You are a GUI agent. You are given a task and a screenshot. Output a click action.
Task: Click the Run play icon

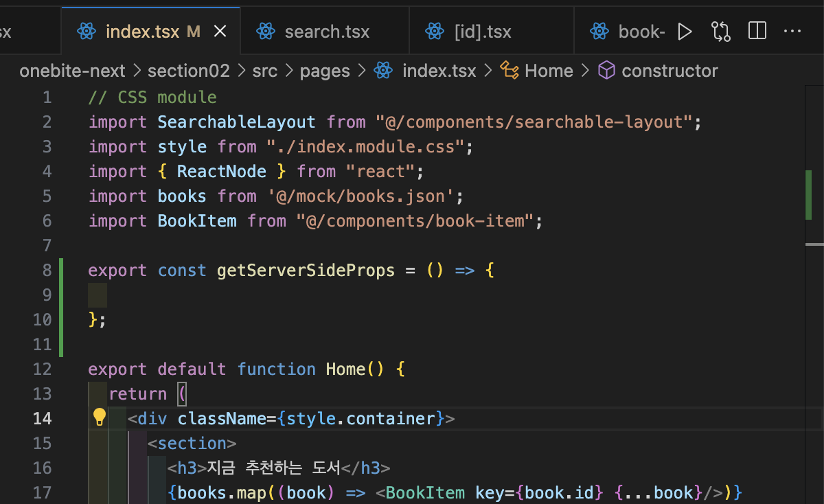point(685,32)
